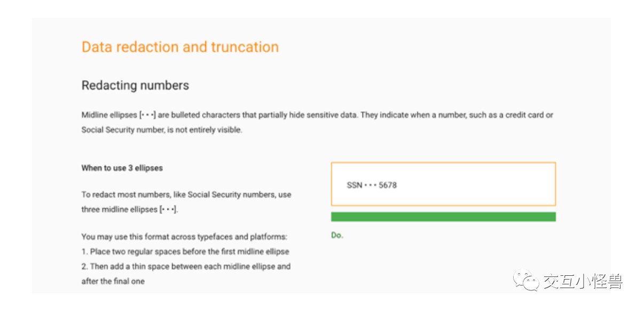Click the "after the final one" text line

tap(113, 281)
